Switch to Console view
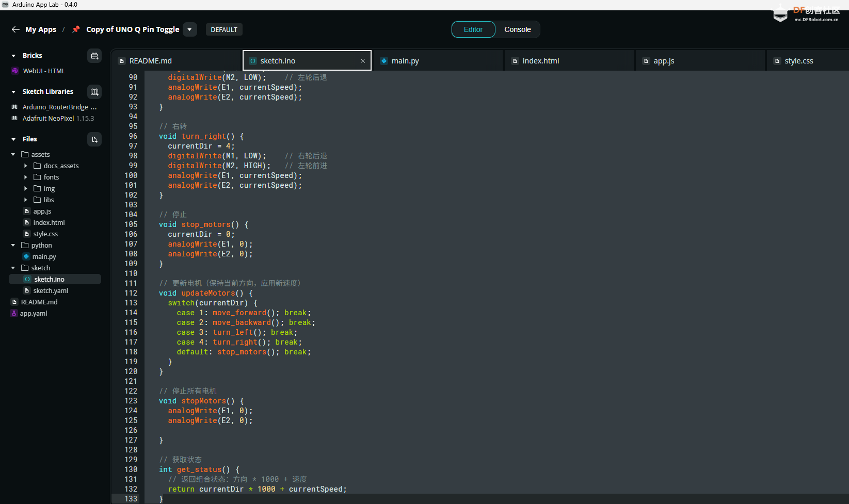The image size is (849, 504). click(x=517, y=29)
